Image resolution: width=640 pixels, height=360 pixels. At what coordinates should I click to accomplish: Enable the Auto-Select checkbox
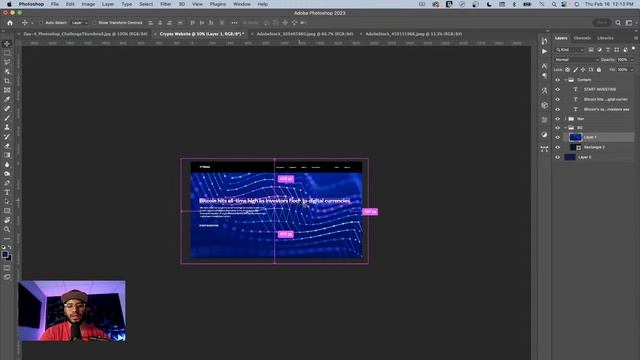click(41, 23)
